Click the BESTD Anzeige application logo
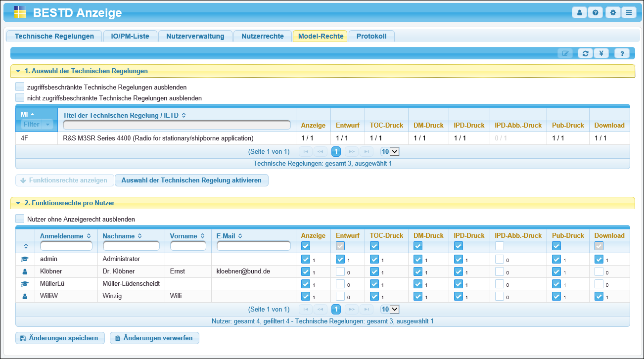Screen dimensions: 644x359 [20, 12]
